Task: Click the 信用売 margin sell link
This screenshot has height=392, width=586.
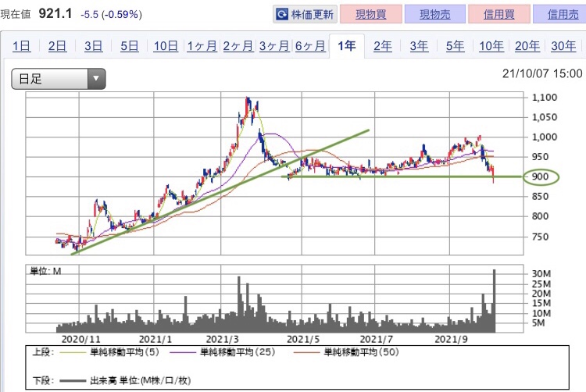Action: tap(562, 14)
